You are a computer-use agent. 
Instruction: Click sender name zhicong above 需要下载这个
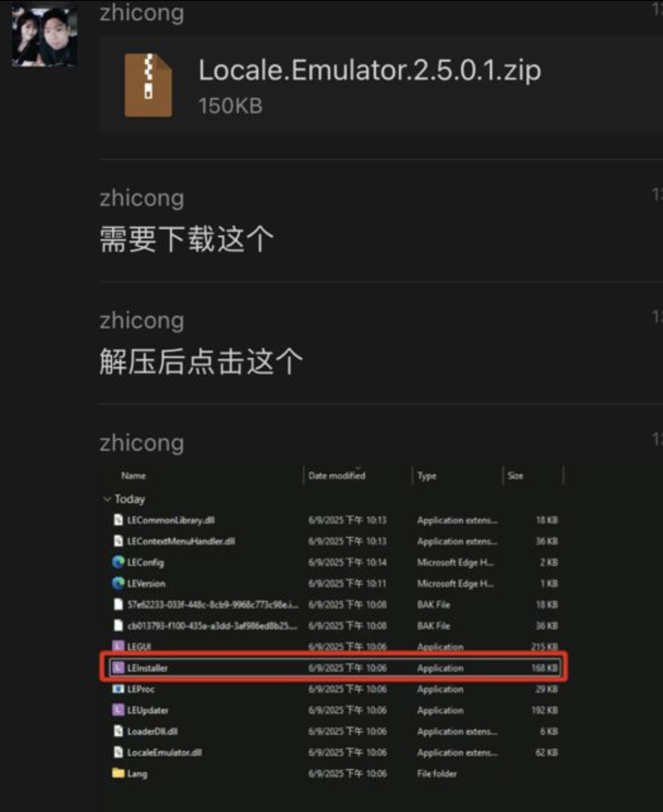[142, 198]
